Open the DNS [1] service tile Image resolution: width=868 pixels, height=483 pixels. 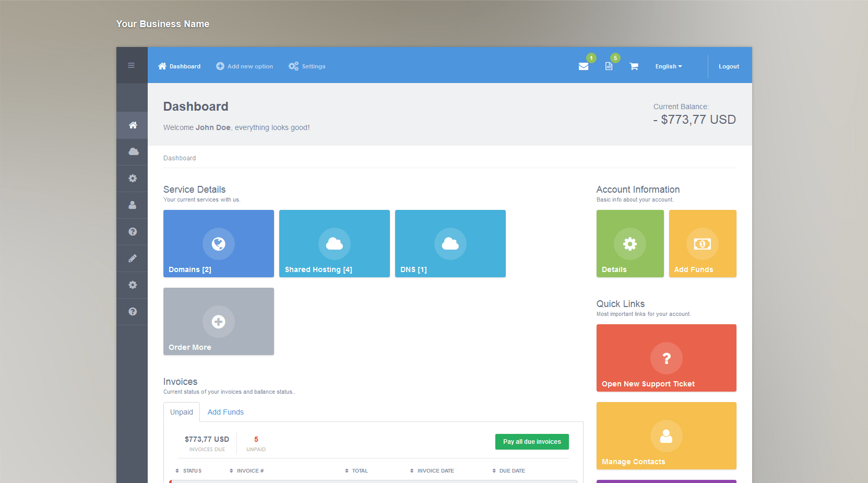(x=450, y=243)
